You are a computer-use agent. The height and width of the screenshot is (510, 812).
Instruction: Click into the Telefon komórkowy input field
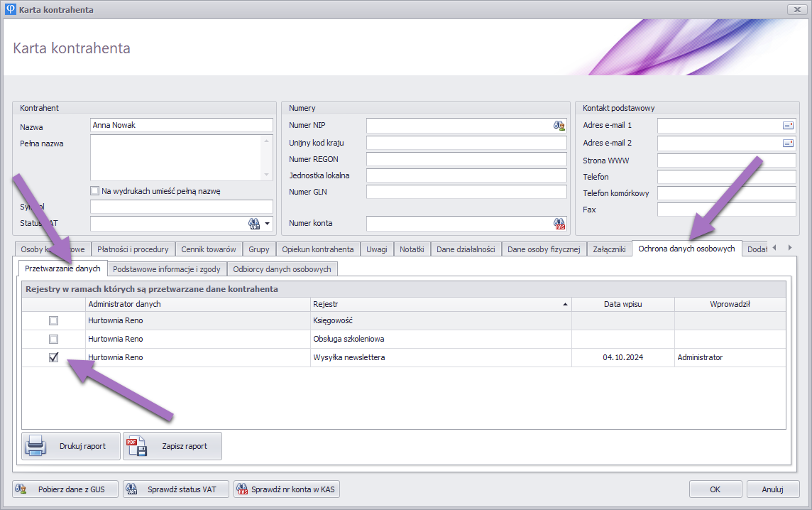pyautogui.click(x=726, y=193)
